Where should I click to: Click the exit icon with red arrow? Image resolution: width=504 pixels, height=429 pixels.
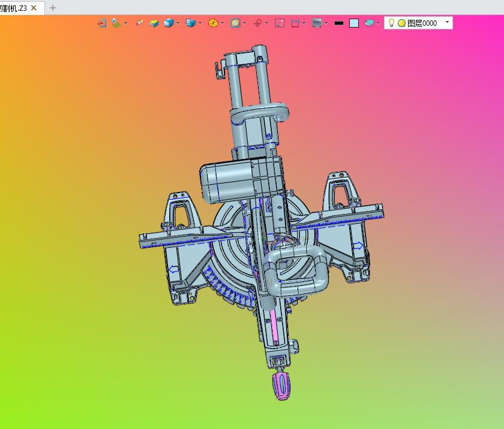102,23
